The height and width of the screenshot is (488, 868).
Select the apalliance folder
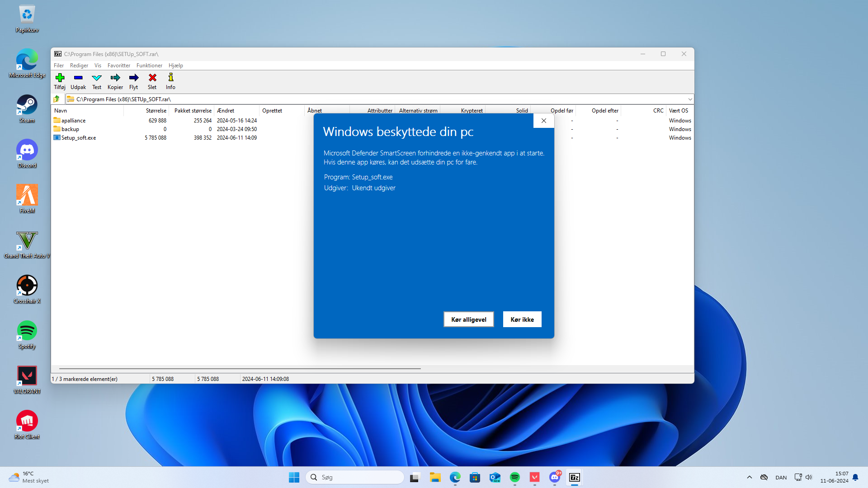point(73,121)
